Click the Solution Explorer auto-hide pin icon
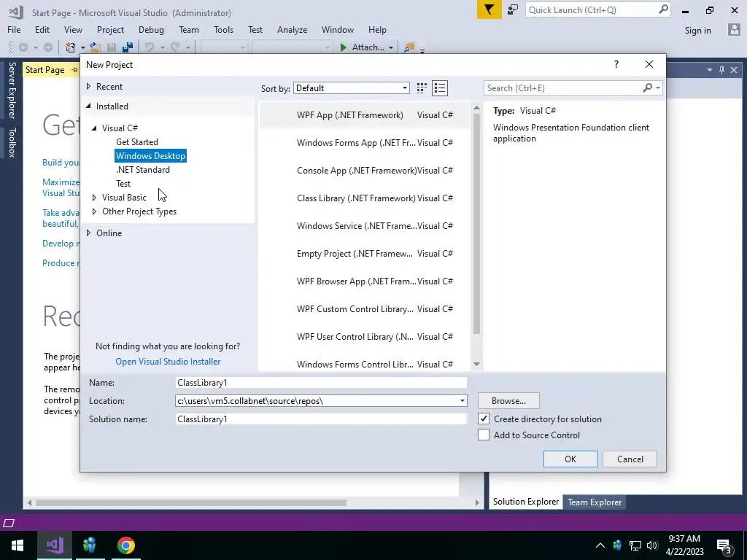This screenshot has width=747, height=560. 721,70
